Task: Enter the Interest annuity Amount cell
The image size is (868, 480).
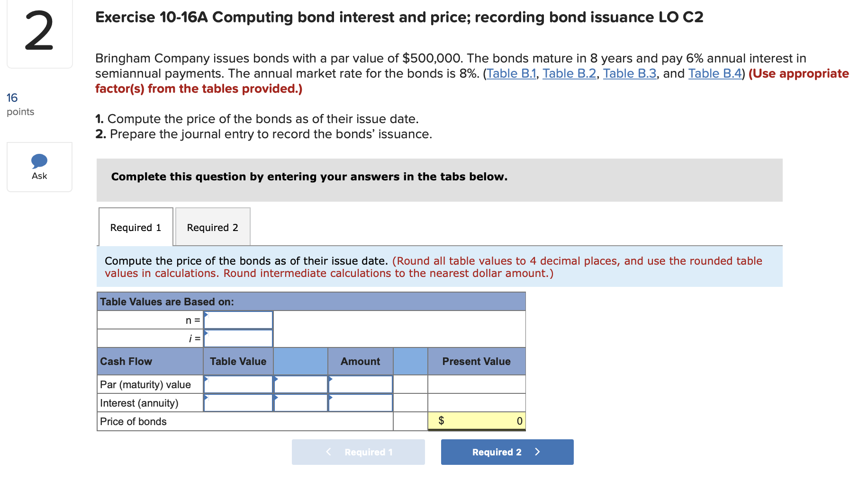Action: pyautogui.click(x=360, y=402)
